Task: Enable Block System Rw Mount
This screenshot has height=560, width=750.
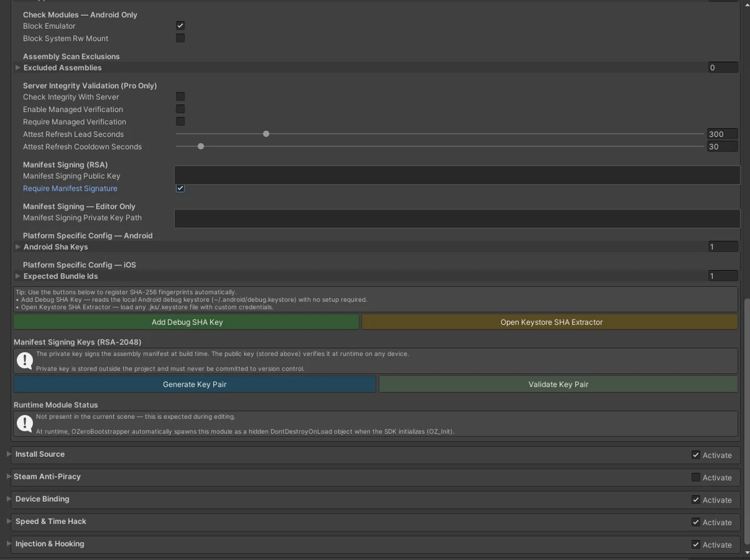Action: (x=180, y=38)
